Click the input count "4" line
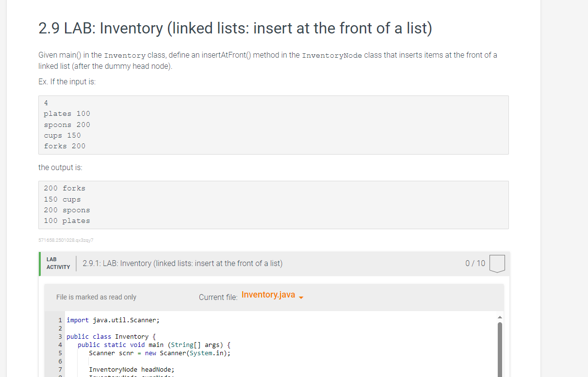 [46, 103]
